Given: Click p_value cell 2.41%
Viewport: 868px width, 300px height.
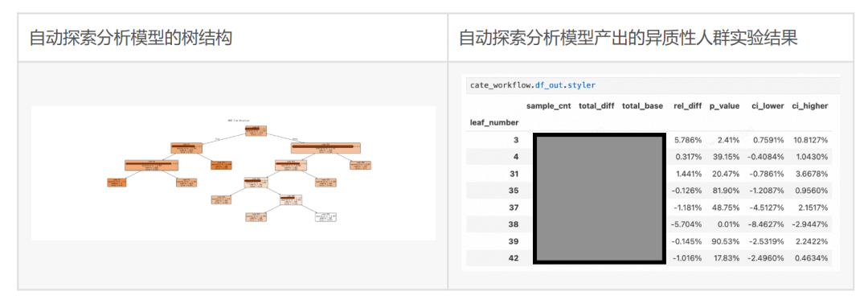Looking at the screenshot, I should [x=728, y=140].
